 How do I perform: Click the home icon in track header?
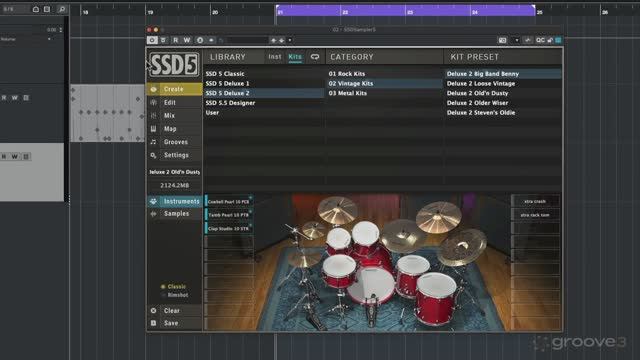click(x=36, y=9)
